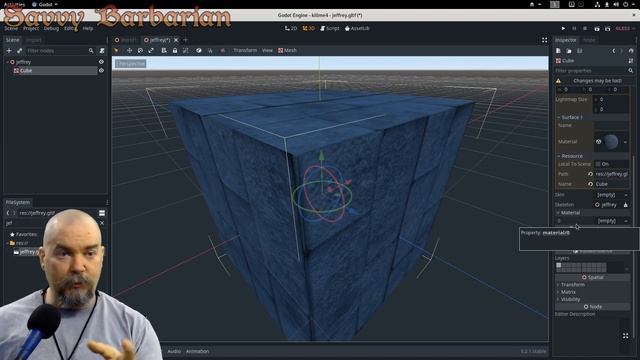Pause the running scene
640x360 pixels.
(574, 28)
